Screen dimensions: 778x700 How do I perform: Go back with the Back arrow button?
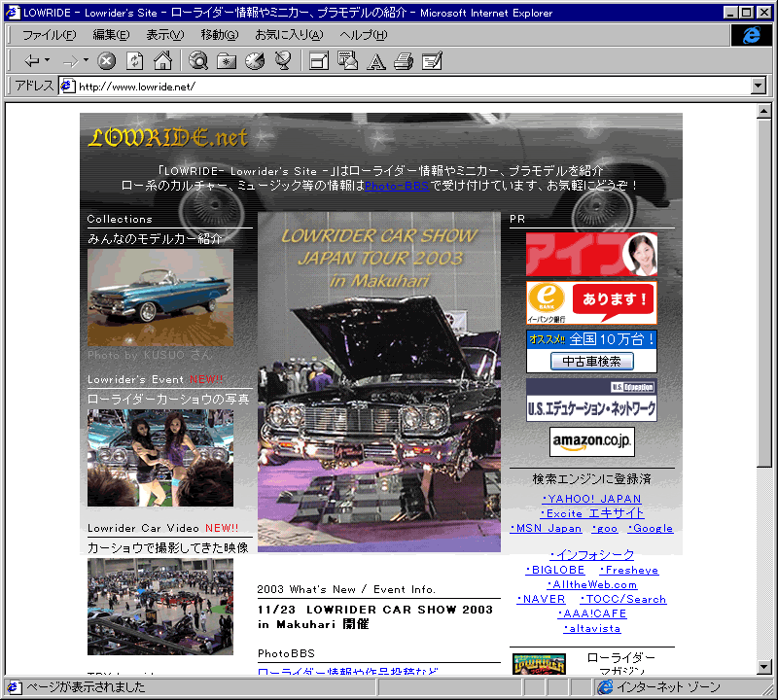point(32,61)
